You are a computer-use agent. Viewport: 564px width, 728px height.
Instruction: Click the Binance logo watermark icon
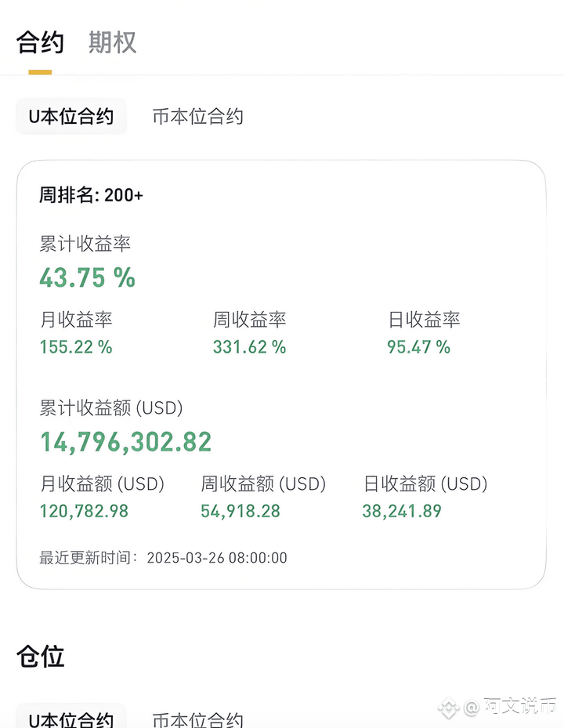click(x=448, y=708)
